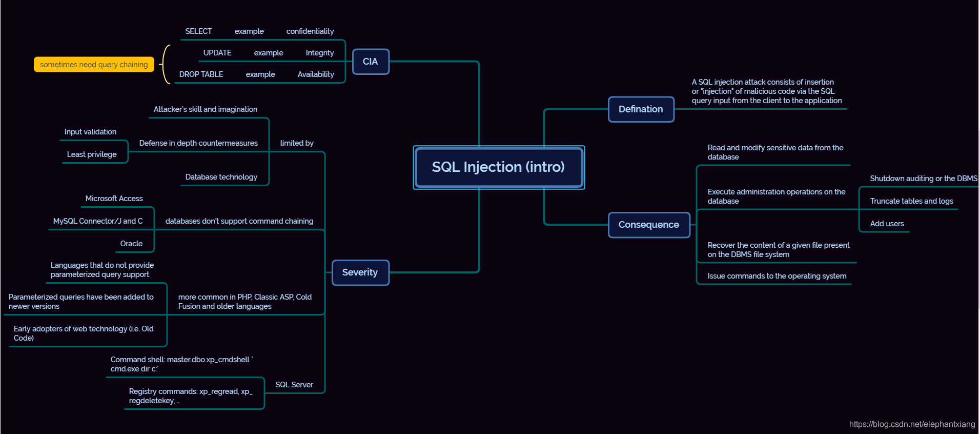
Task: Select the SELECT subtopic
Action: [x=198, y=31]
